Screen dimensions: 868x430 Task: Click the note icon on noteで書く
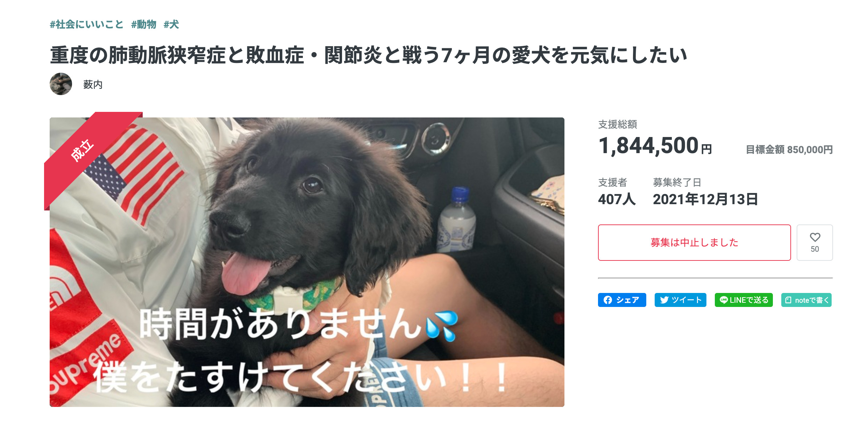[x=788, y=300]
